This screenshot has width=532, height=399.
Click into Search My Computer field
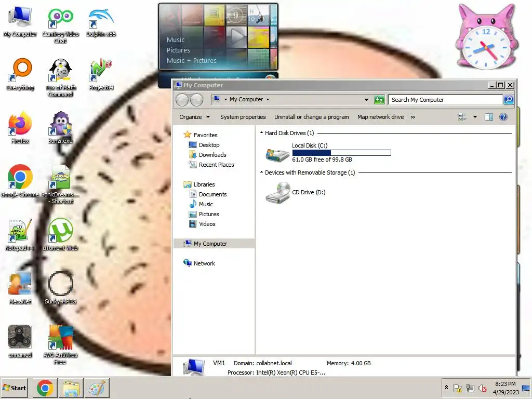[445, 100]
